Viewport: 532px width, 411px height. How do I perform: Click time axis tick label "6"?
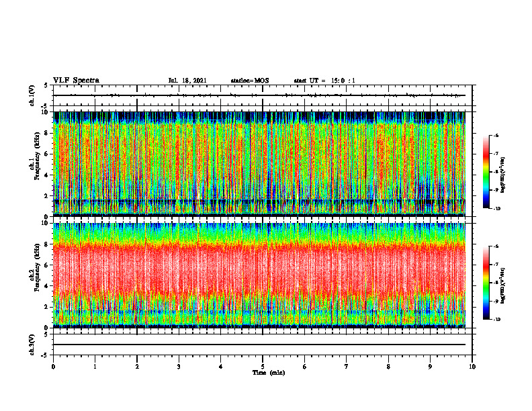point(305,367)
